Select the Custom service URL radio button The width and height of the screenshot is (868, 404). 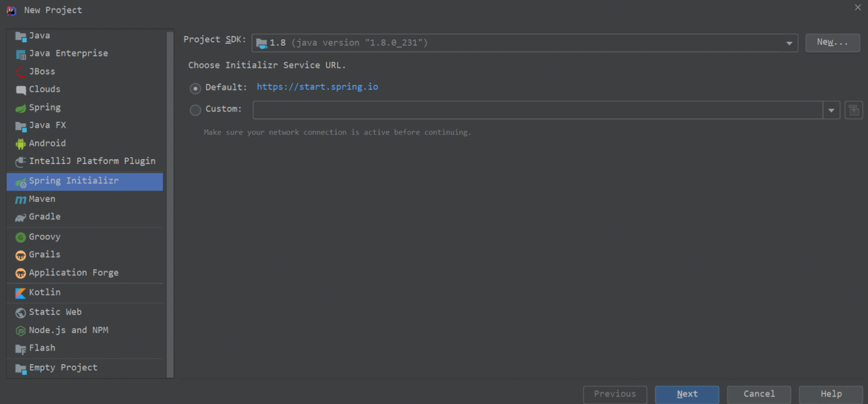pyautogui.click(x=195, y=110)
